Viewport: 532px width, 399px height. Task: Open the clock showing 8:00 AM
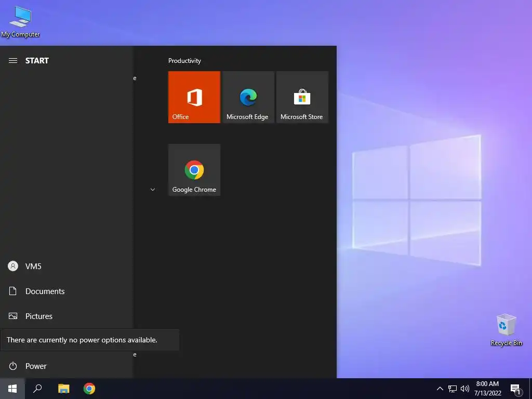tap(487, 389)
